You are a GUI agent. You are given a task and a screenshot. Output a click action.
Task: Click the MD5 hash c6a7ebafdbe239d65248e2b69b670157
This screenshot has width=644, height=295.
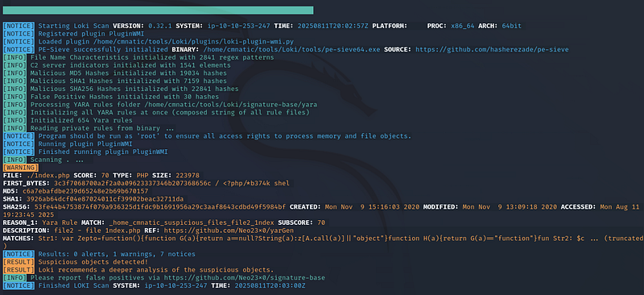(x=85, y=191)
